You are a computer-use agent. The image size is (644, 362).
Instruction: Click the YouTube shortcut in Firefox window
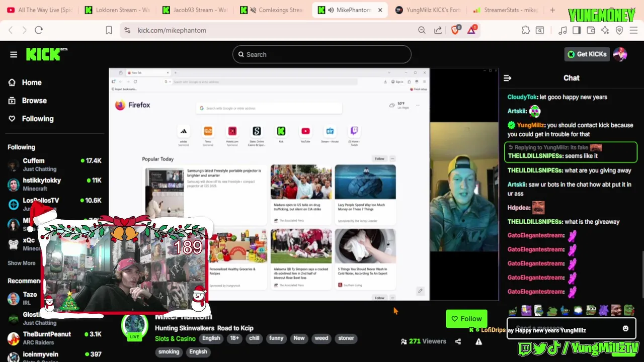pyautogui.click(x=305, y=131)
